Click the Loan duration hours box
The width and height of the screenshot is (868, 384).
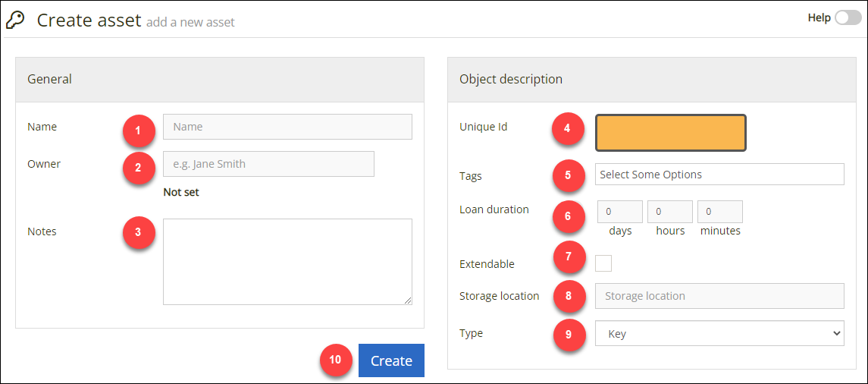[x=670, y=212]
